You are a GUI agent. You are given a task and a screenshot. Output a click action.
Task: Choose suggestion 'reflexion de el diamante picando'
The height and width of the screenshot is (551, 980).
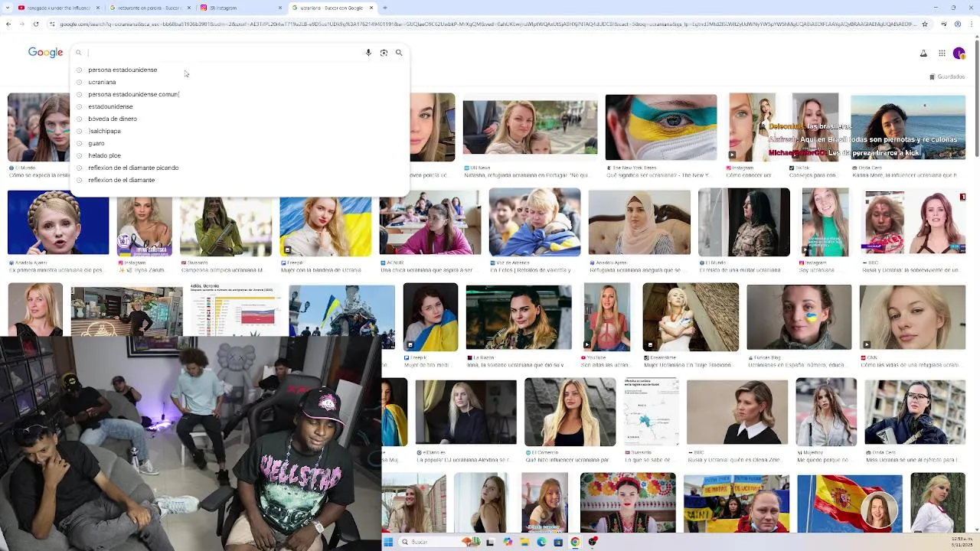click(x=133, y=168)
